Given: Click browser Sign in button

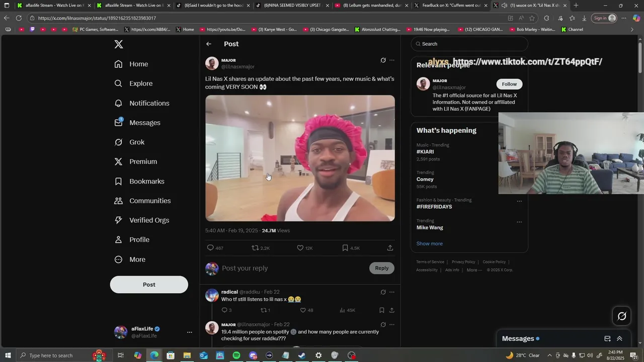Looking at the screenshot, I should (604, 18).
